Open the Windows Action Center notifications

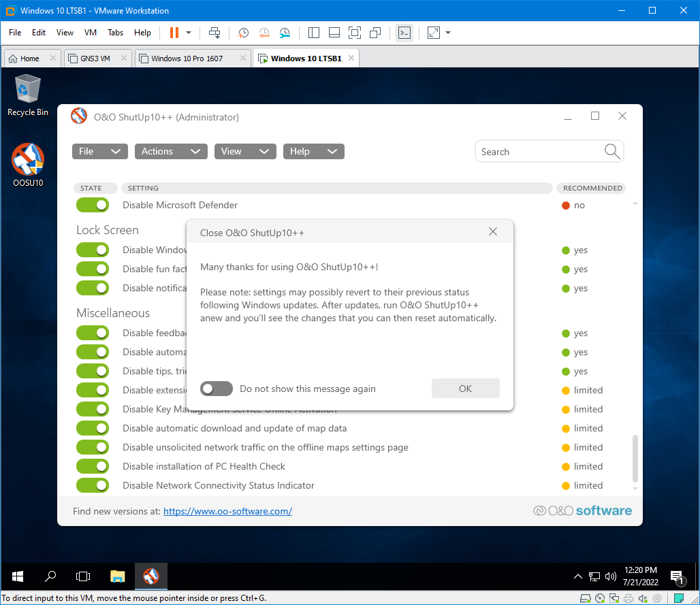pos(678,577)
